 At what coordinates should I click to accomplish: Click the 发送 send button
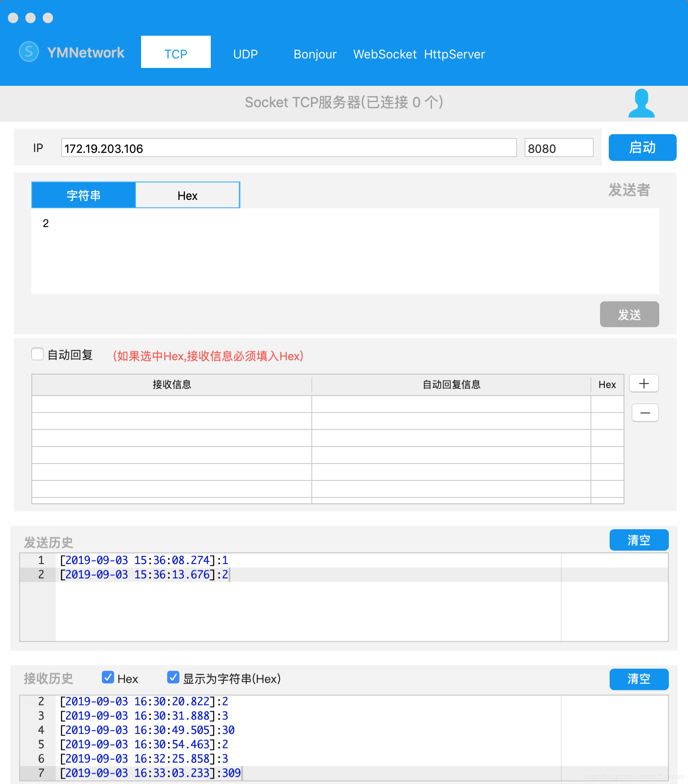(629, 314)
